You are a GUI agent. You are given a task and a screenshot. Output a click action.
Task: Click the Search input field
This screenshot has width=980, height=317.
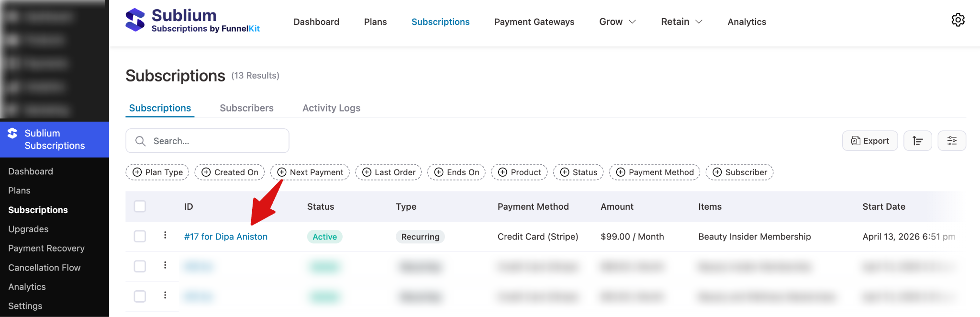(207, 141)
